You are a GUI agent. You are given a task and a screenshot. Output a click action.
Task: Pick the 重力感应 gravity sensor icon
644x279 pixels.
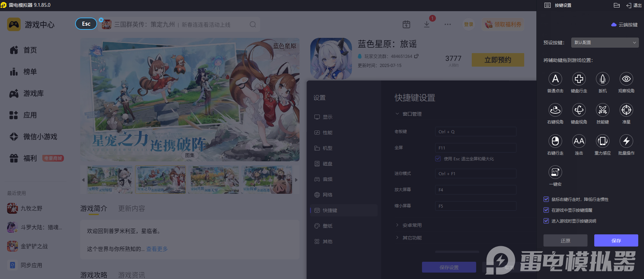coord(603,141)
